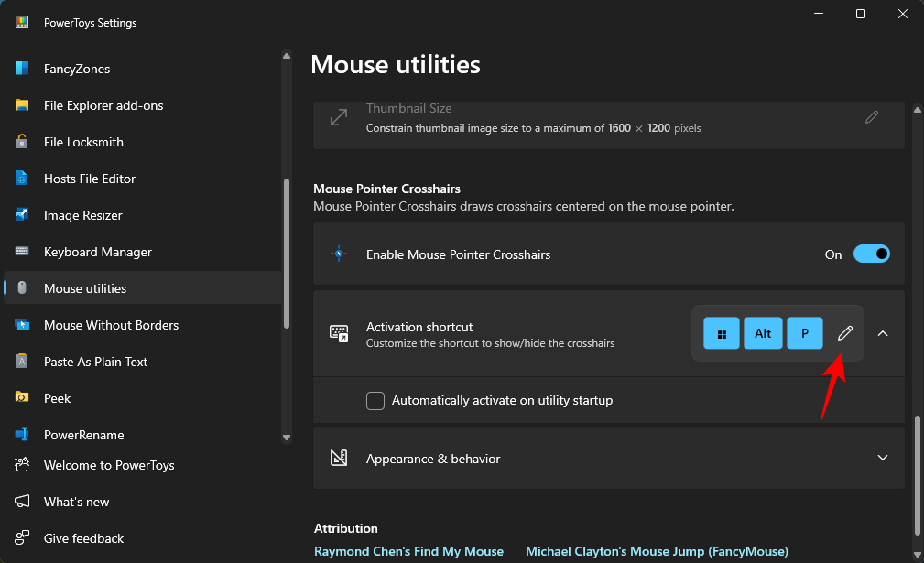Open Michael Clayton's Mouse Jump link
This screenshot has height=563, width=924.
click(657, 551)
